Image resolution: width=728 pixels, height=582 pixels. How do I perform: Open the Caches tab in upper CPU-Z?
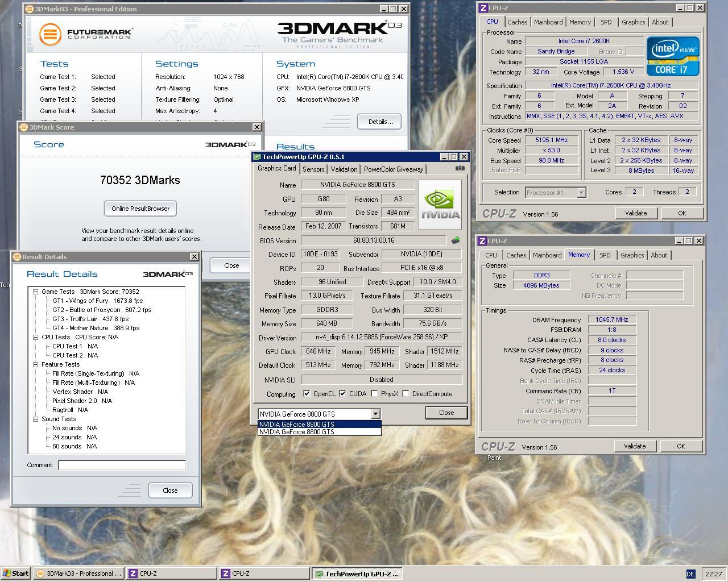click(x=518, y=22)
